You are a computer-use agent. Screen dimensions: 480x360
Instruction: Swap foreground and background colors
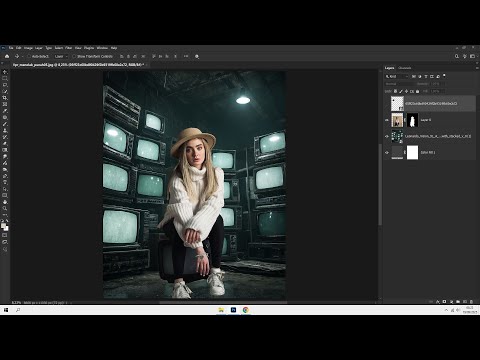(7, 221)
